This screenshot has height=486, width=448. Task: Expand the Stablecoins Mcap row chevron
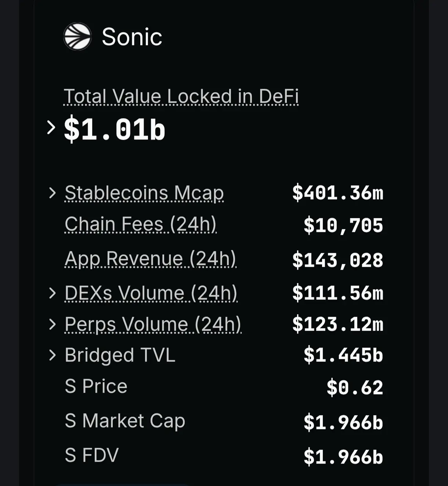coord(53,193)
